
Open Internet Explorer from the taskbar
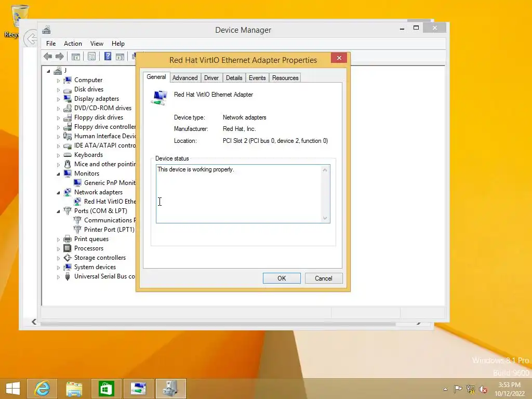tap(42, 389)
